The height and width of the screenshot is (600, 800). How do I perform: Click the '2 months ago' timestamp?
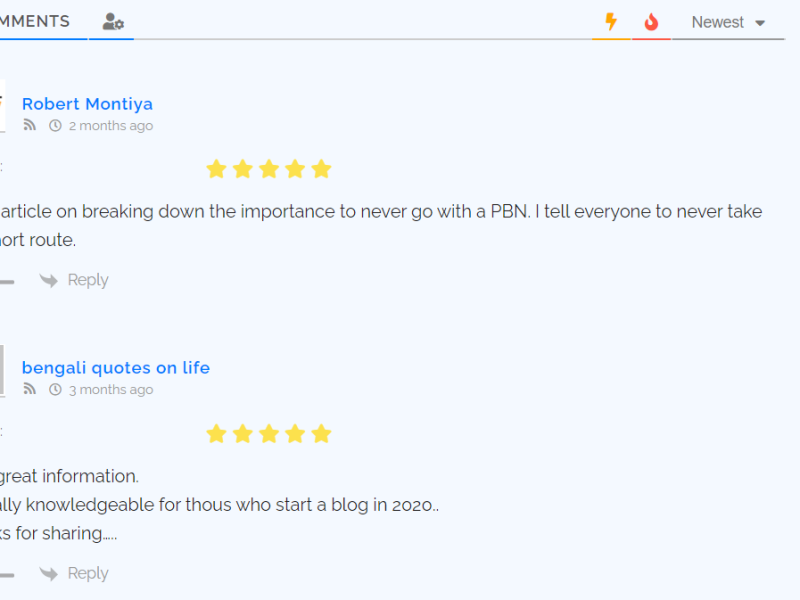pos(111,126)
